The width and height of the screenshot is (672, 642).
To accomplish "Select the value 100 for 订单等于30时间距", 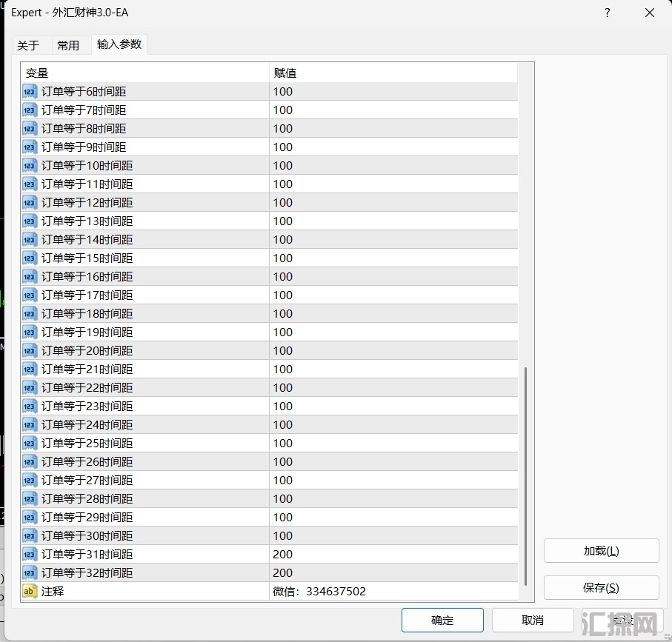I will (283, 536).
